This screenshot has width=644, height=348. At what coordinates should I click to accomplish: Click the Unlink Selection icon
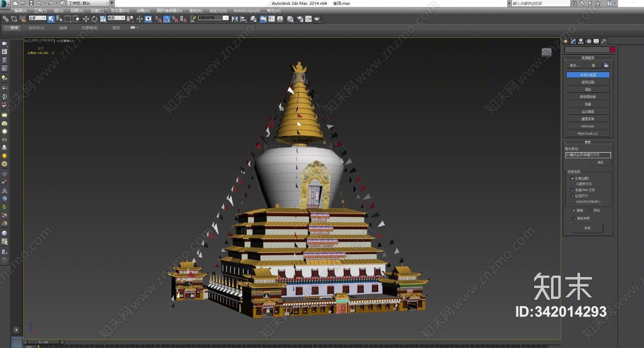coord(14,19)
